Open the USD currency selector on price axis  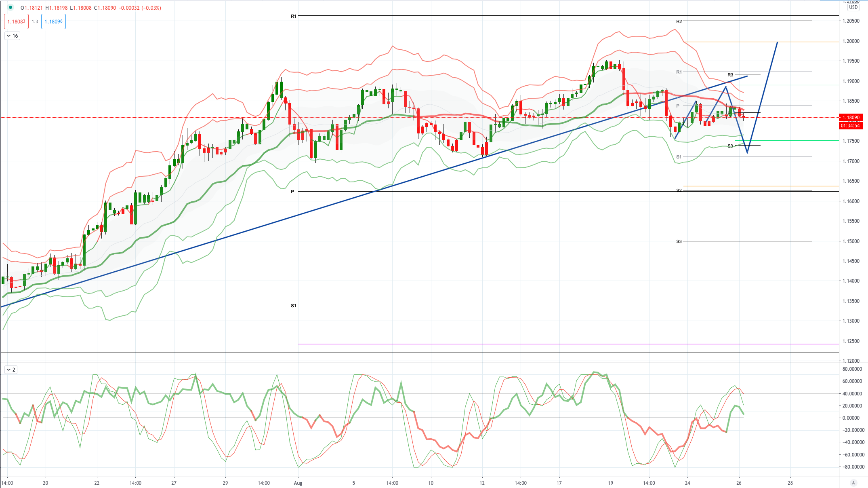[x=853, y=7]
